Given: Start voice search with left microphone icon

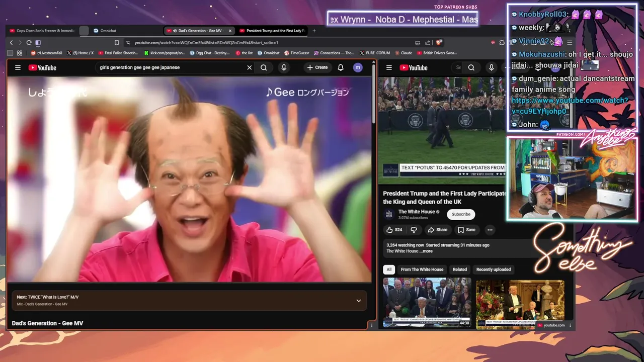Looking at the screenshot, I should (x=284, y=67).
